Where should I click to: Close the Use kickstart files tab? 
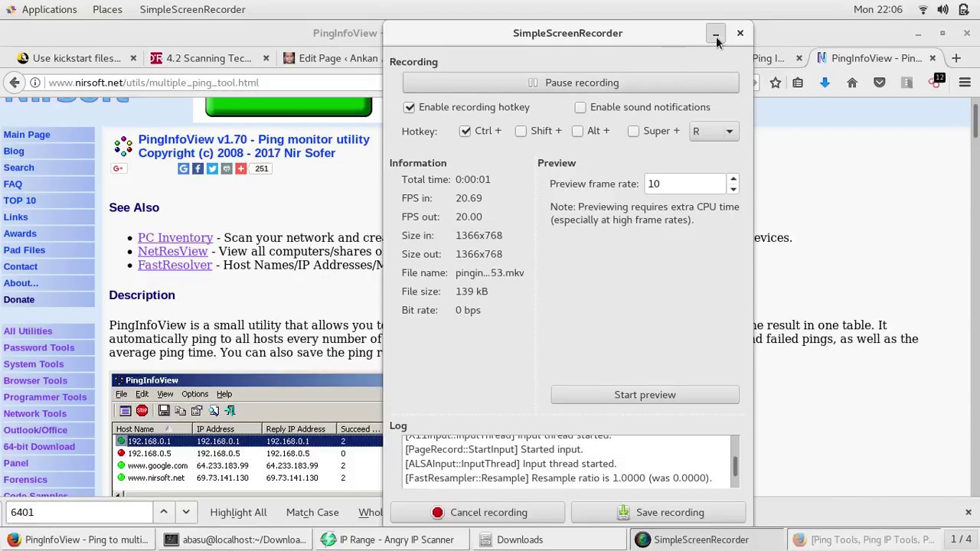point(133,58)
